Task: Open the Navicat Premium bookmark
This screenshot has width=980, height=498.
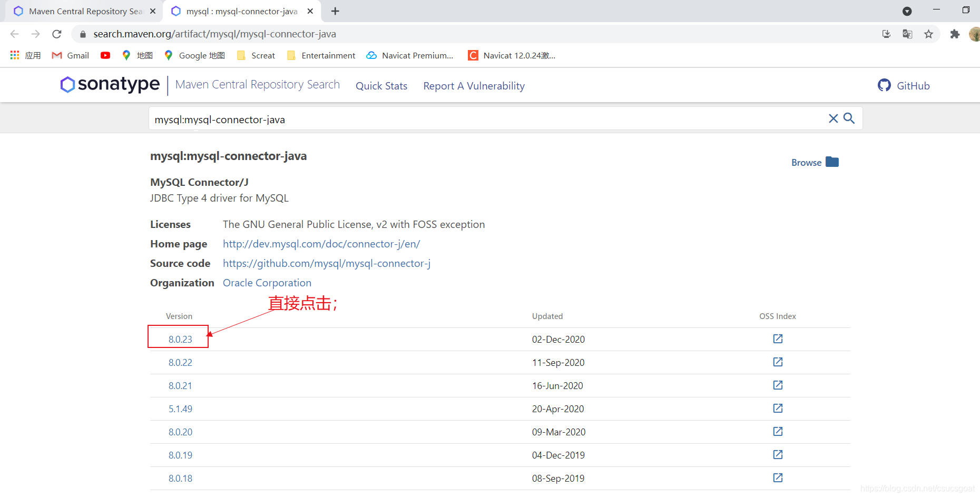Action: tap(410, 55)
